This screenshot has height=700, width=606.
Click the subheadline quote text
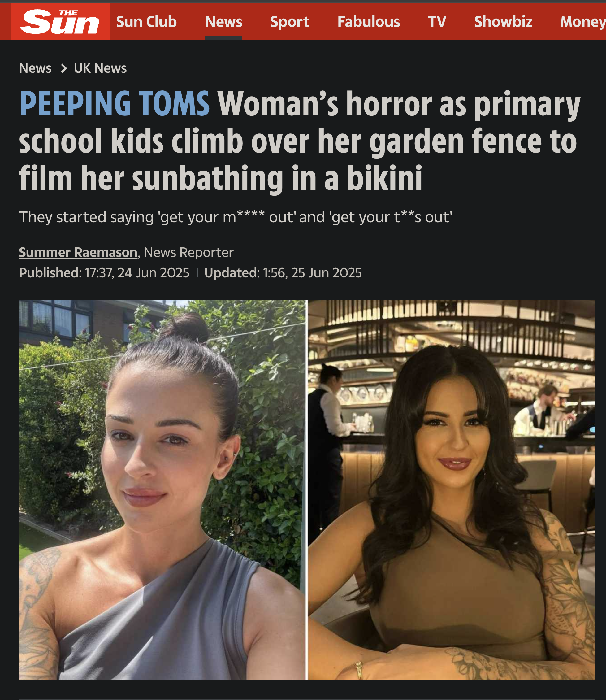click(x=236, y=217)
